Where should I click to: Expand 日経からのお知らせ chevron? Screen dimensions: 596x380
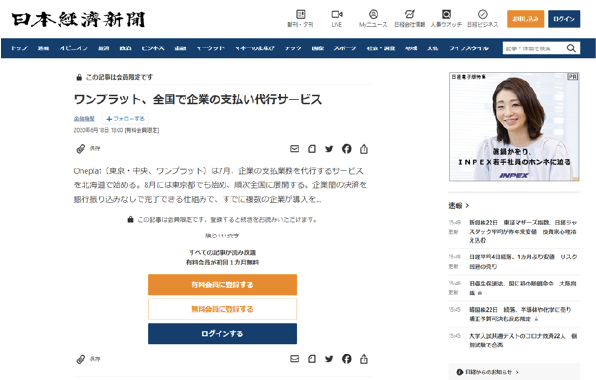click(x=517, y=372)
